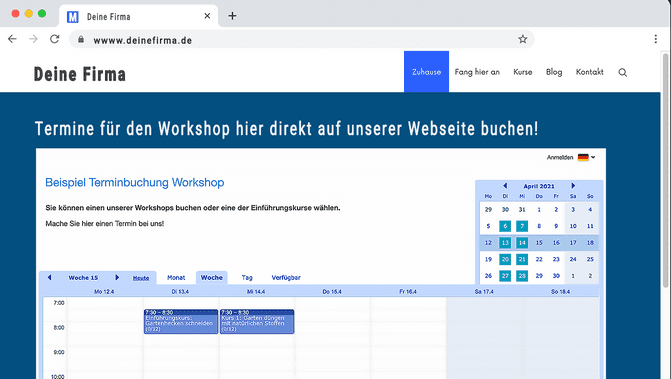Click the April 2021 month title

tap(539, 186)
